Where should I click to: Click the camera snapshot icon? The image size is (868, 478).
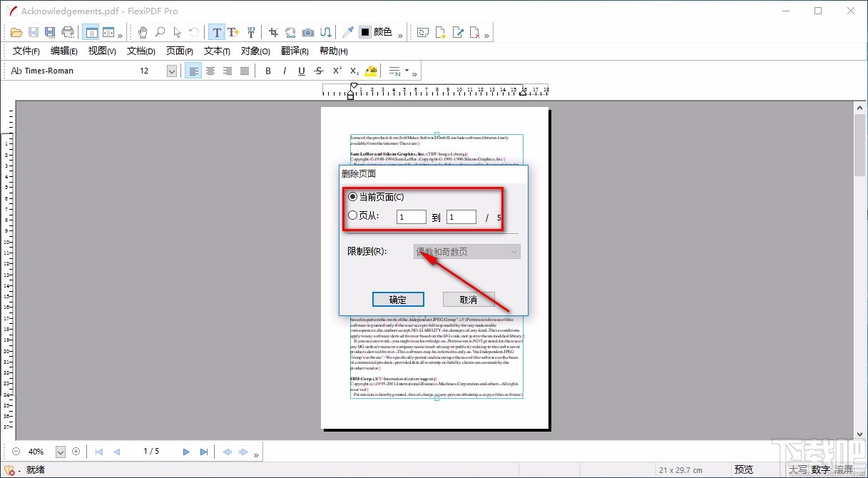coord(308,32)
